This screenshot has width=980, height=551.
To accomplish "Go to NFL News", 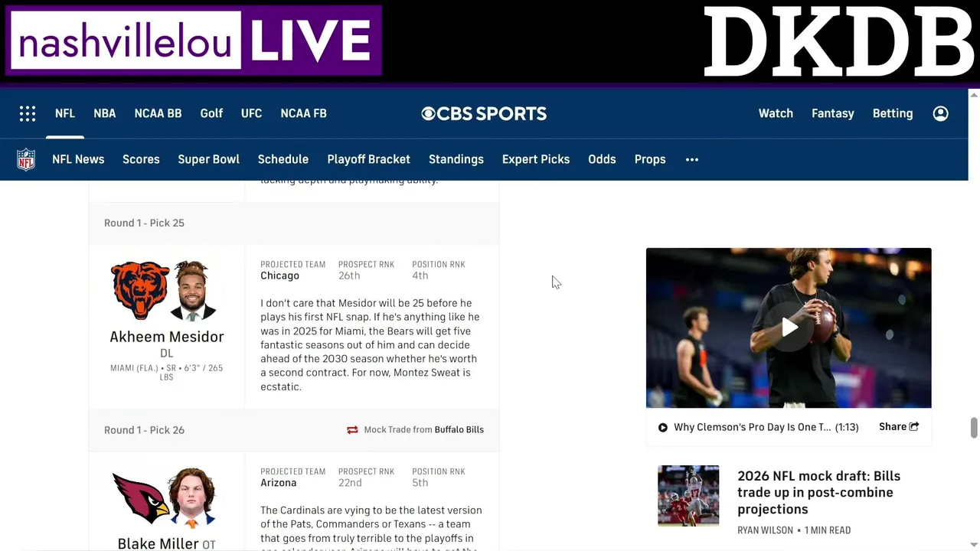I will (x=78, y=159).
